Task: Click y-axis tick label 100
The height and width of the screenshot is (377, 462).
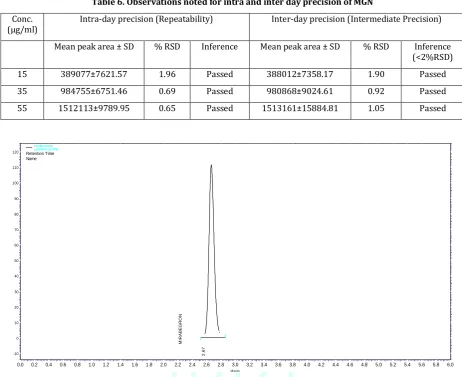Action: [15, 183]
